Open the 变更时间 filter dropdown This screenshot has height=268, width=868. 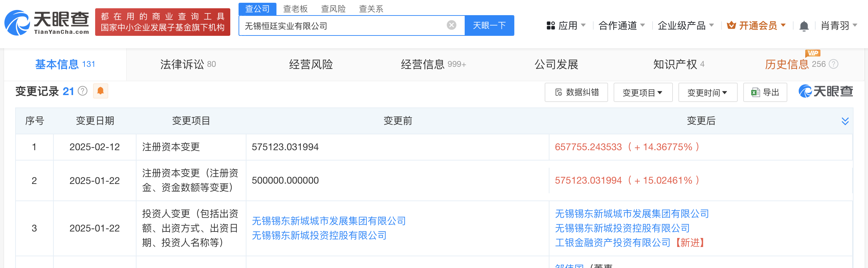point(708,92)
